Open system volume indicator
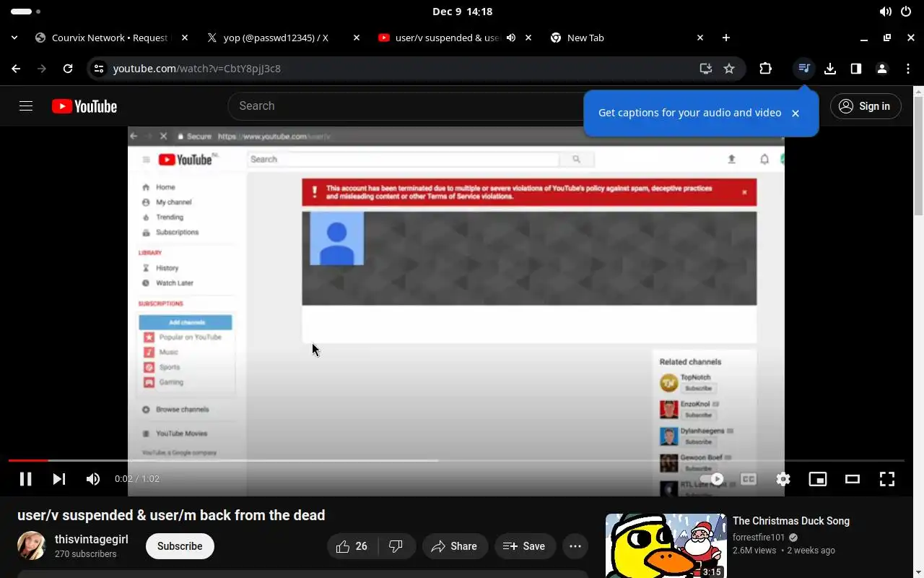 pyautogui.click(x=886, y=12)
